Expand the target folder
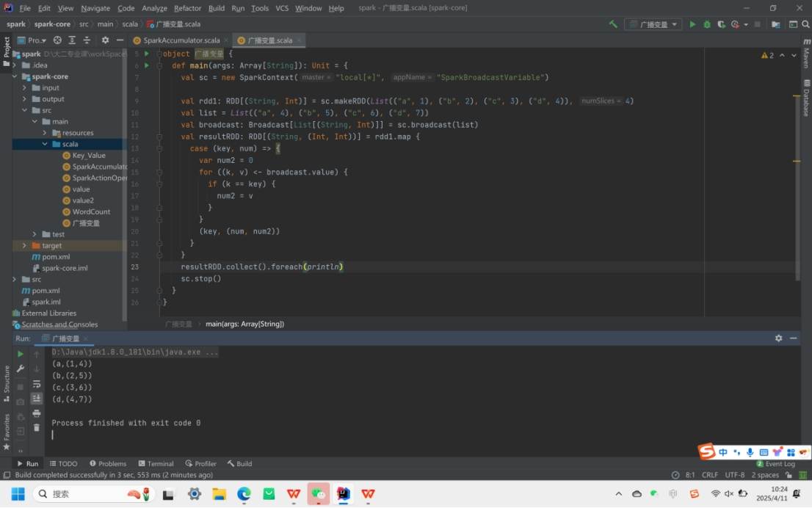Screen dimensions: 812x508 [24, 245]
